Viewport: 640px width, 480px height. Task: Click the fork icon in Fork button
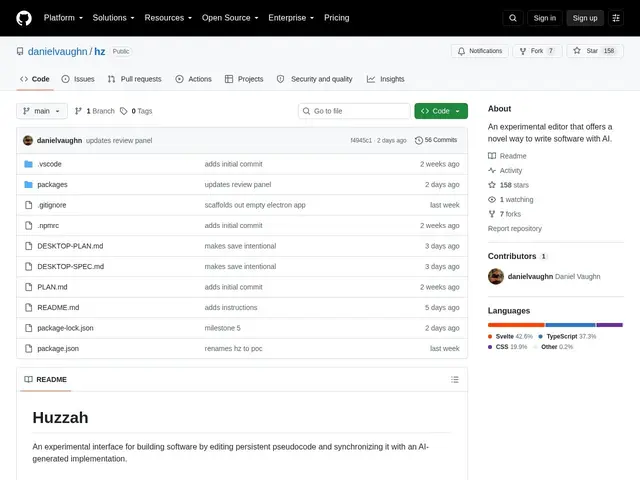click(522, 51)
